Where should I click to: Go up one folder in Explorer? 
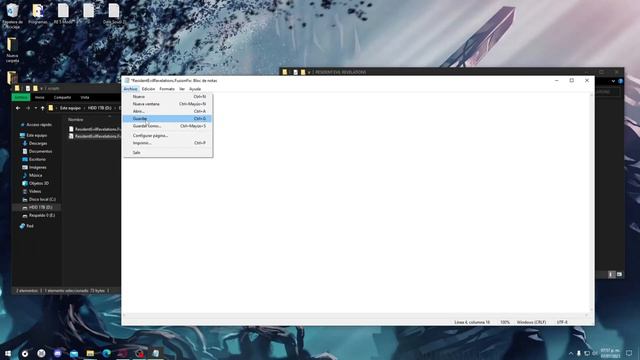pyautogui.click(x=42, y=108)
